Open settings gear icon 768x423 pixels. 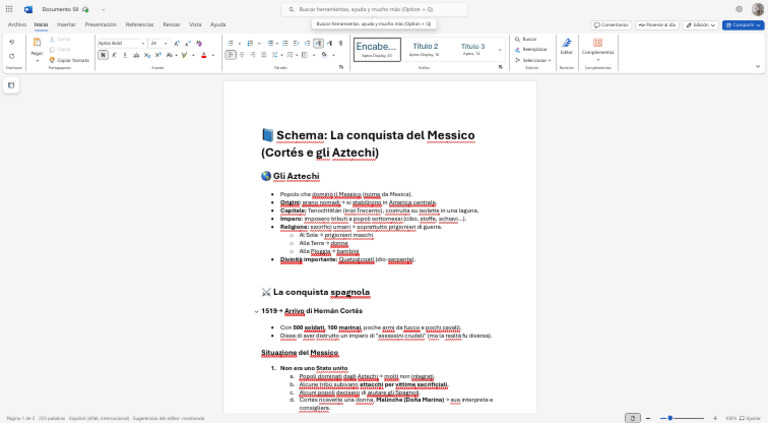[739, 9]
